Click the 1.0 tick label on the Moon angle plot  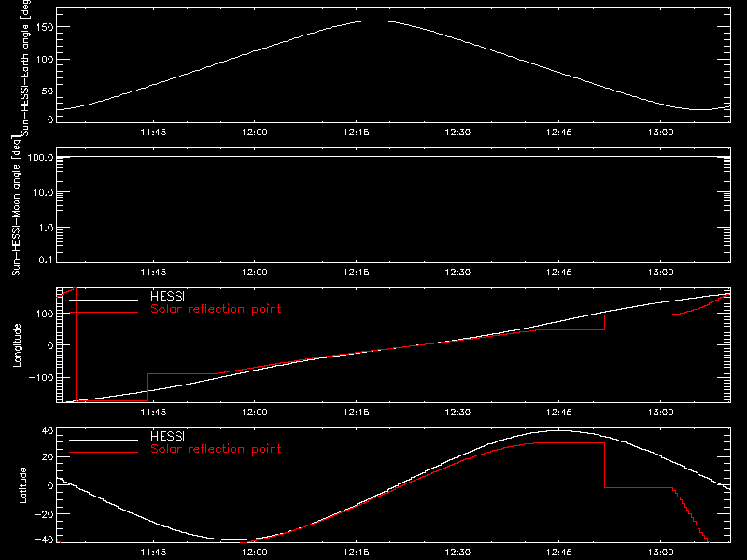(46, 228)
